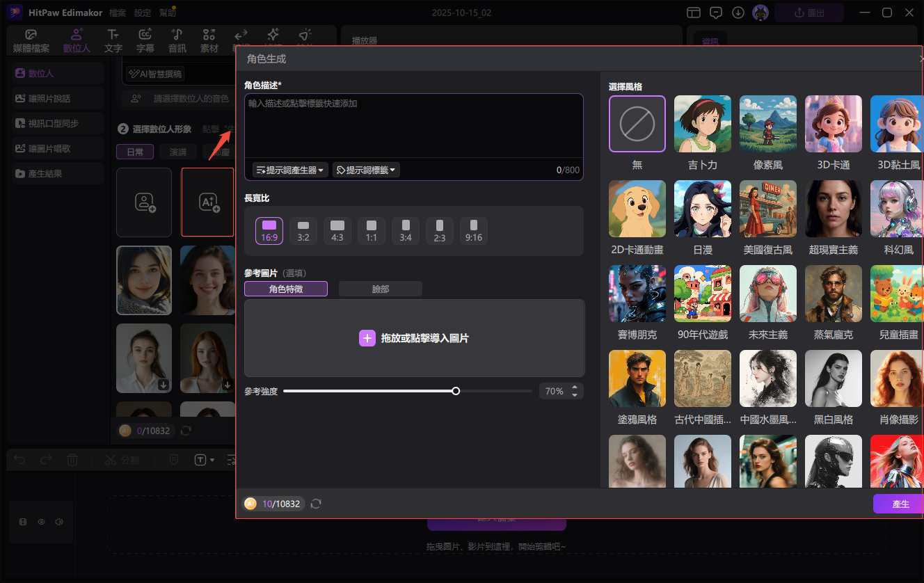Click the refresh credits icon in dialog footer
Viewport: 924px width, 583px height.
click(316, 504)
